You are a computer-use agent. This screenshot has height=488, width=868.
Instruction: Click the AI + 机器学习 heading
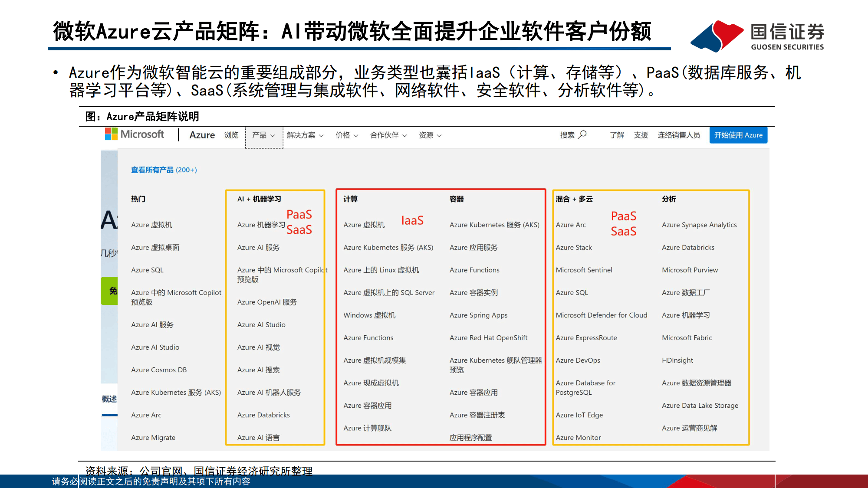pos(259,199)
